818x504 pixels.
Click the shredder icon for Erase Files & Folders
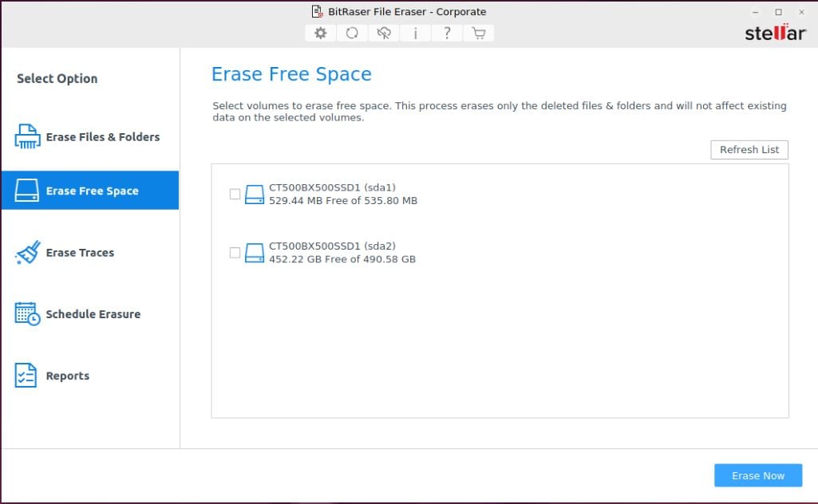27,136
